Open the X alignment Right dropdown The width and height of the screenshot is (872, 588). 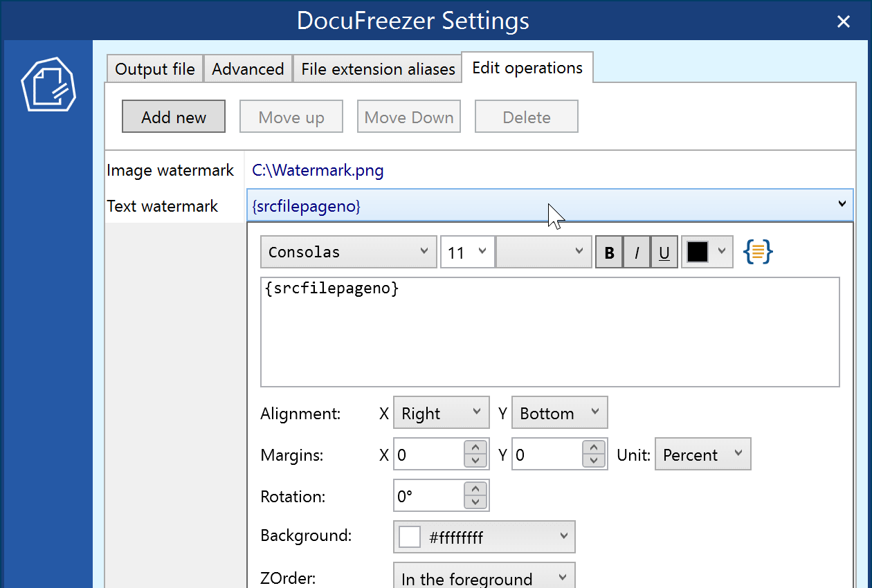coord(441,413)
